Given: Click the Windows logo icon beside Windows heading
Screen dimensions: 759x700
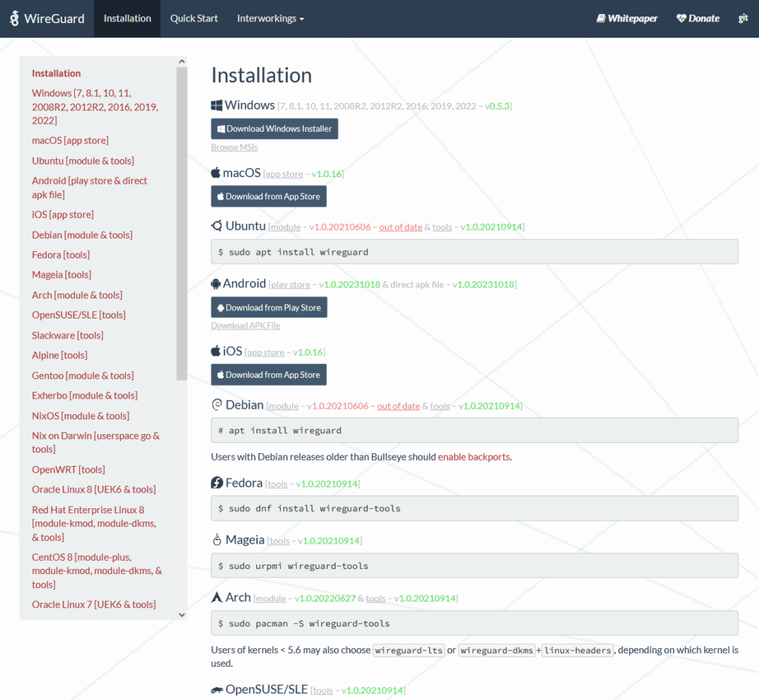Looking at the screenshot, I should click(216, 105).
